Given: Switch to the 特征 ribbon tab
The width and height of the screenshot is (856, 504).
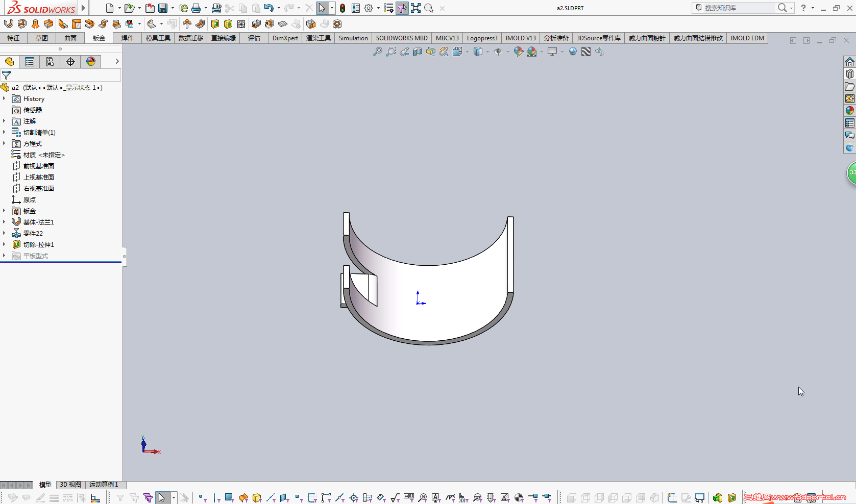Looking at the screenshot, I should (13, 38).
